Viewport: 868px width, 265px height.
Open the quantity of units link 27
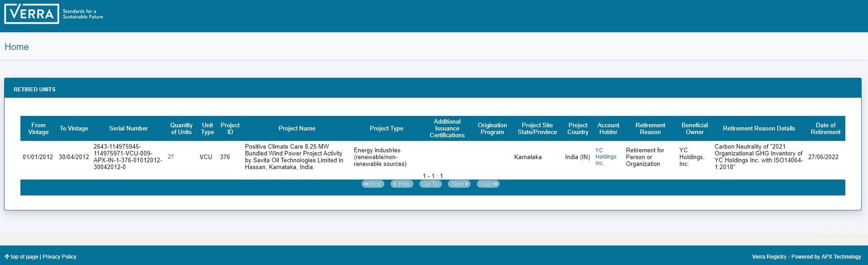(171, 157)
